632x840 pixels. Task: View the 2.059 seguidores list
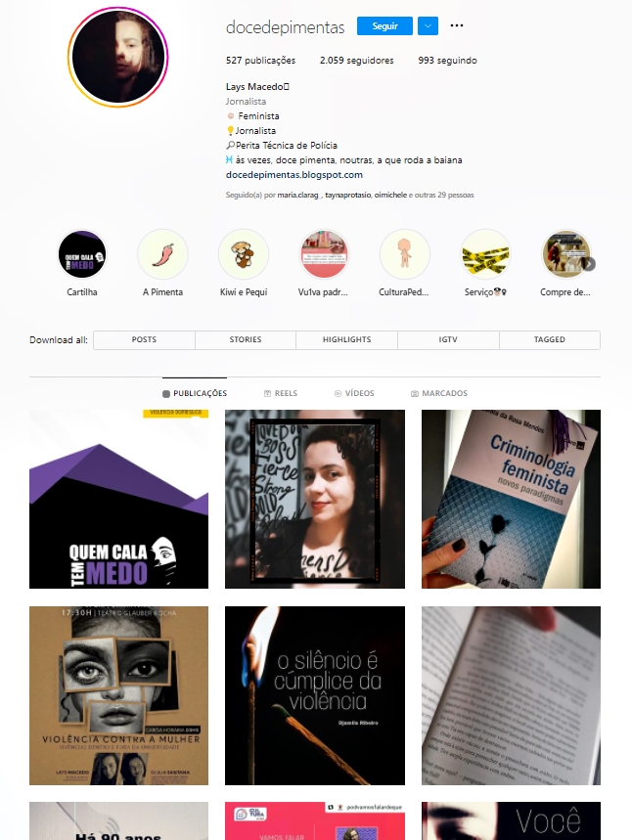click(356, 61)
